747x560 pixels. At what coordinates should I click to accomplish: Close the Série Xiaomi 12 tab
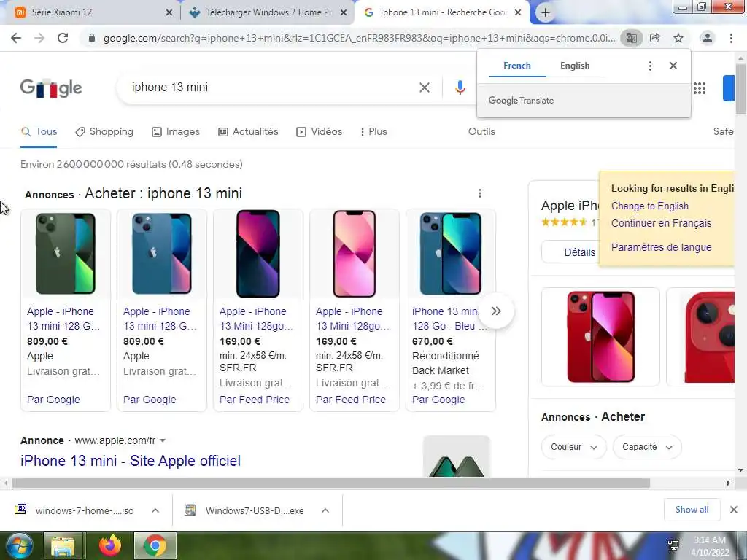(x=169, y=13)
